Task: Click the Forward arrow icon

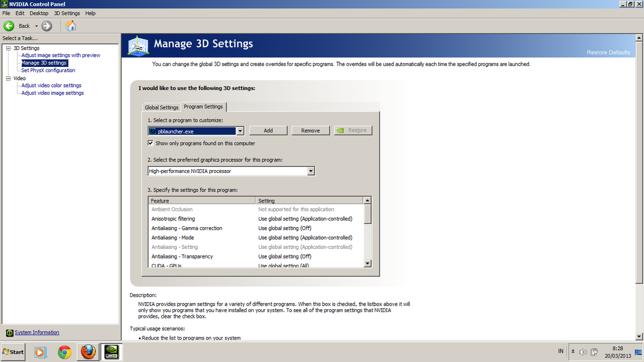Action: pyautogui.click(x=47, y=26)
